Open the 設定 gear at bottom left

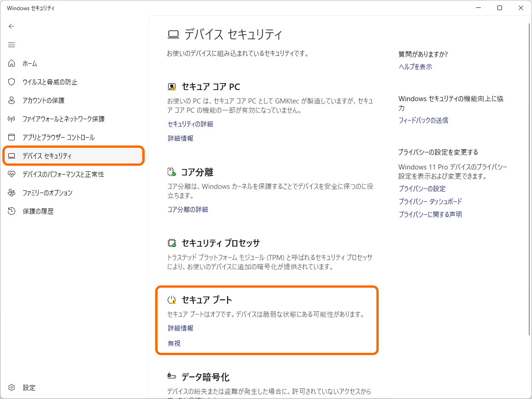pyautogui.click(x=12, y=387)
